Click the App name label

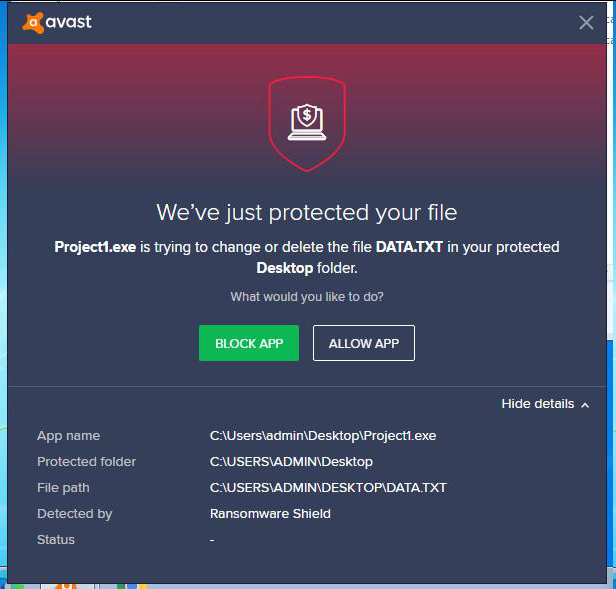tap(68, 436)
